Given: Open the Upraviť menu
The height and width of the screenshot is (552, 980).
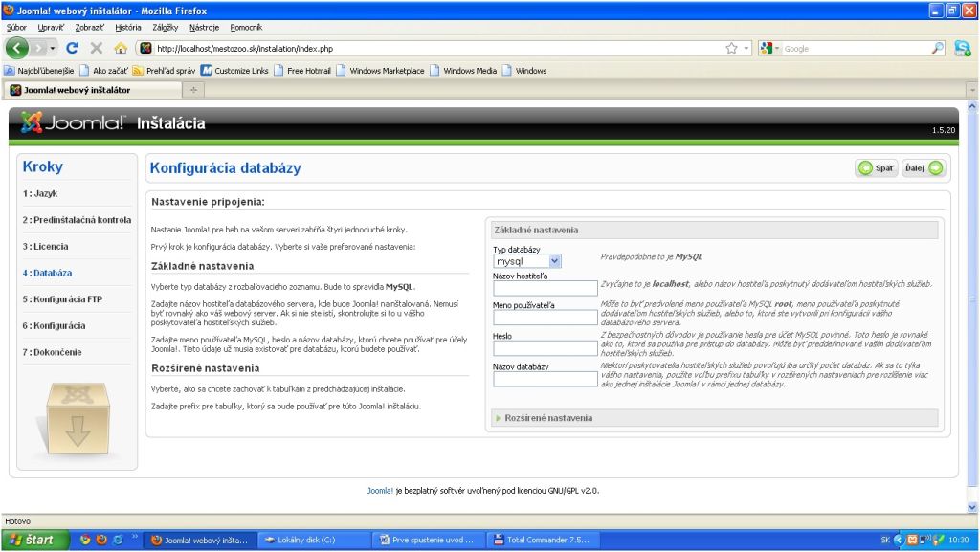Looking at the screenshot, I should tap(51, 28).
